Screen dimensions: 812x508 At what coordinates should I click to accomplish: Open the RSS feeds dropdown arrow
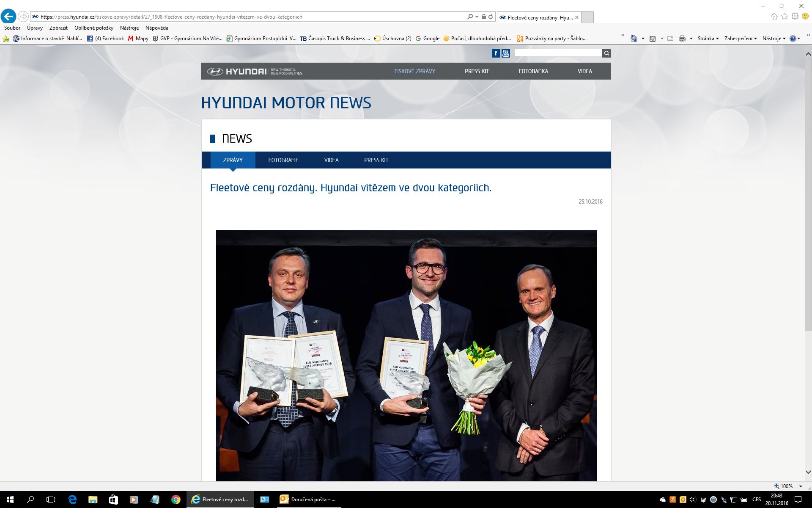pyautogui.click(x=662, y=39)
